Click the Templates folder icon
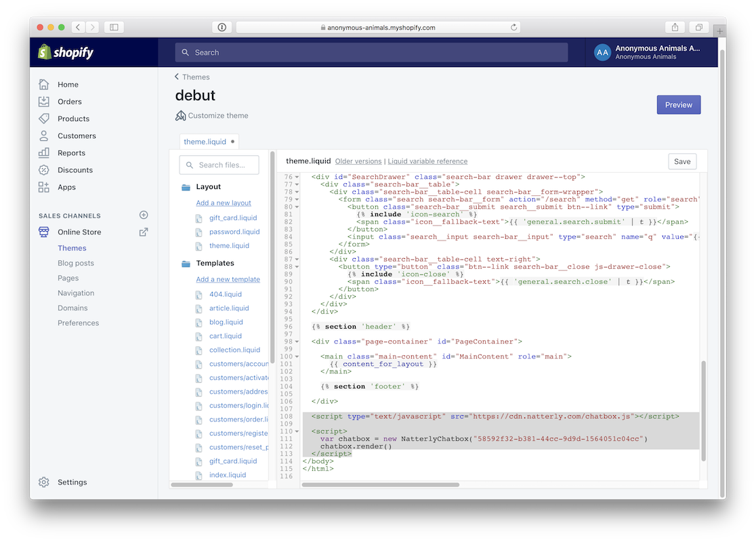 coord(186,264)
